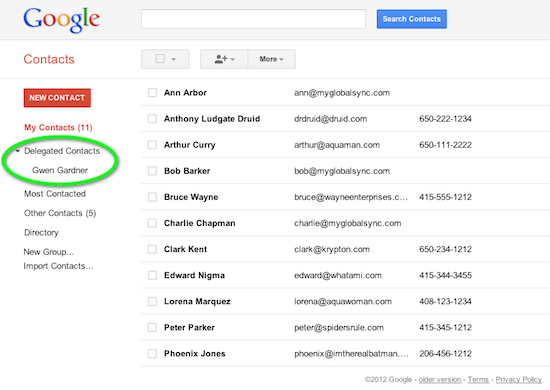Click email bob@myglobalsync.com
The image size is (550, 390).
tap(342, 171)
